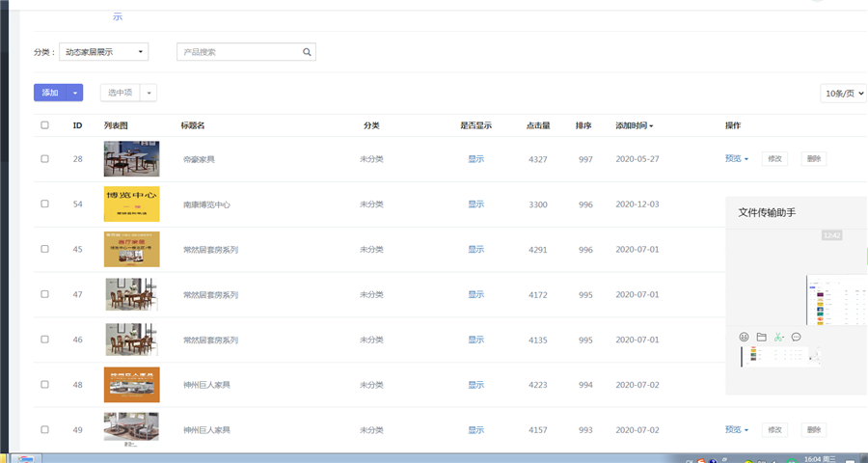Expand the 10条/页 page size dropdown
868x463 pixels.
click(843, 93)
